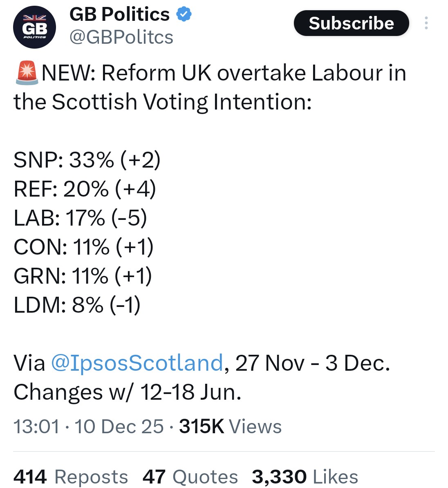Click the REF: 20% (+4) line
448x488 pixels.
point(85,189)
